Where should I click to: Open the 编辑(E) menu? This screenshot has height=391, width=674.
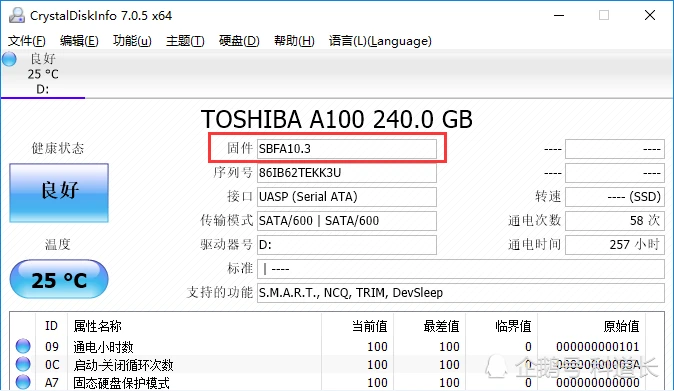click(79, 41)
